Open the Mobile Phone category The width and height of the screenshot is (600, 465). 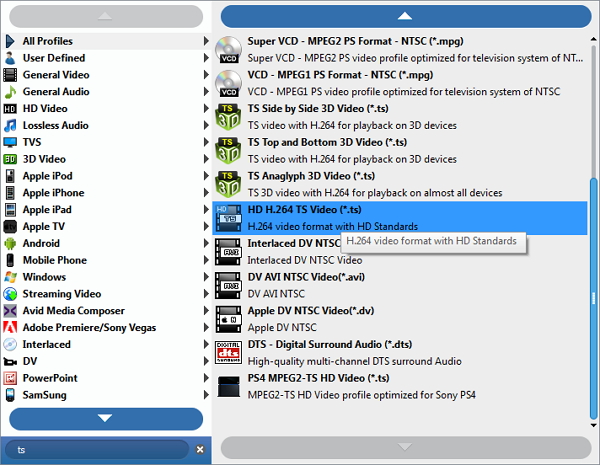point(106,260)
